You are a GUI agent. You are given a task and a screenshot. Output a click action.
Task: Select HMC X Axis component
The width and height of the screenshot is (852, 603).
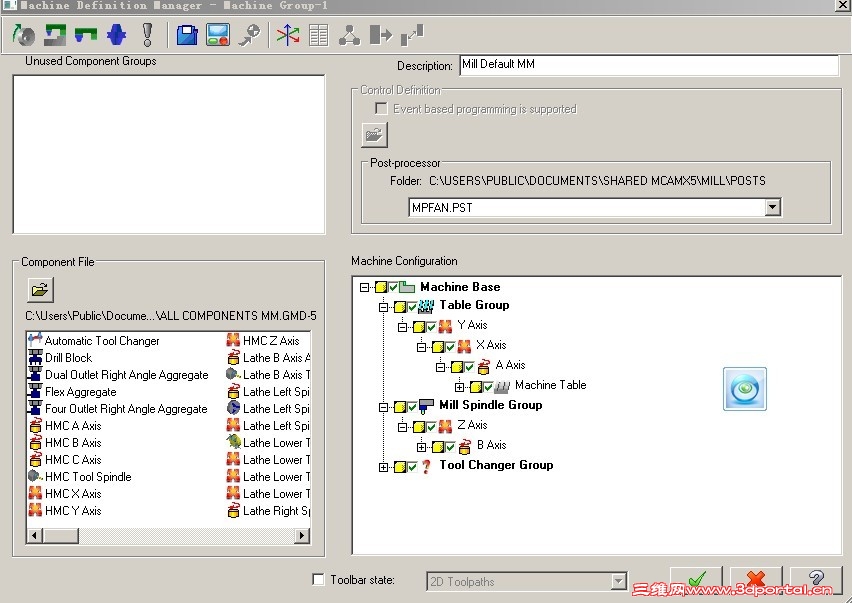[73, 494]
